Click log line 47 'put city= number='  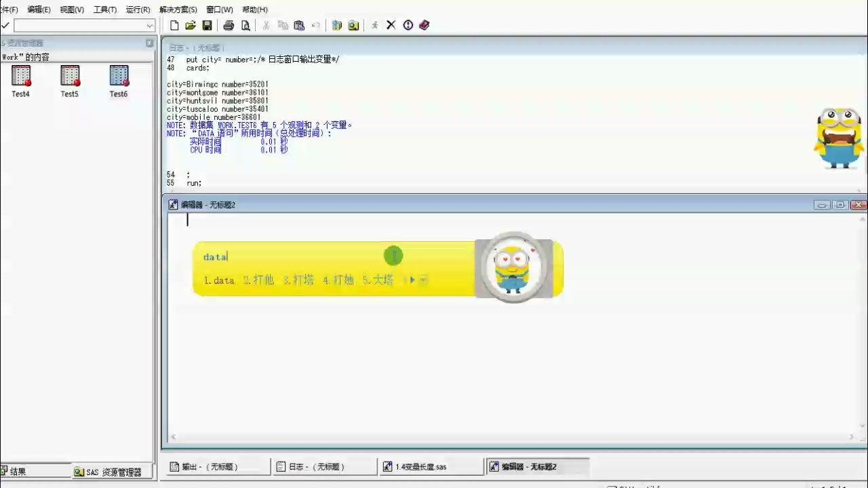(253, 60)
